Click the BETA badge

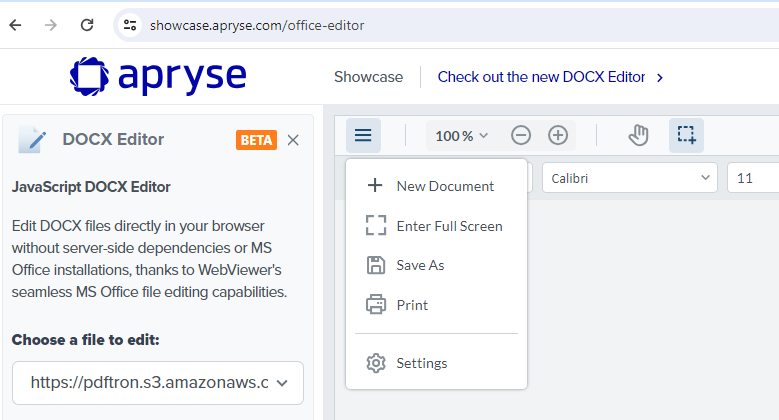coord(256,140)
